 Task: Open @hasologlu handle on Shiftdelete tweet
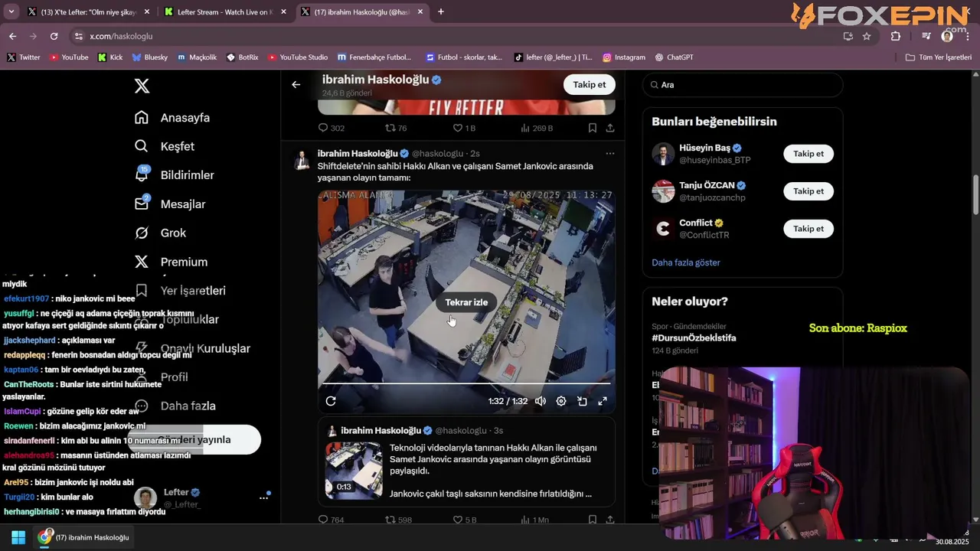[438, 154]
